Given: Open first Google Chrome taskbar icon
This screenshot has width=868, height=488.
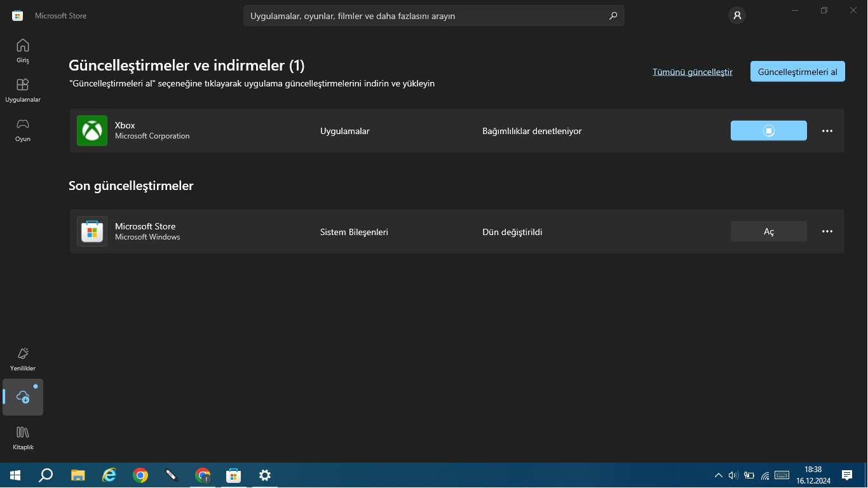Looking at the screenshot, I should (x=140, y=475).
